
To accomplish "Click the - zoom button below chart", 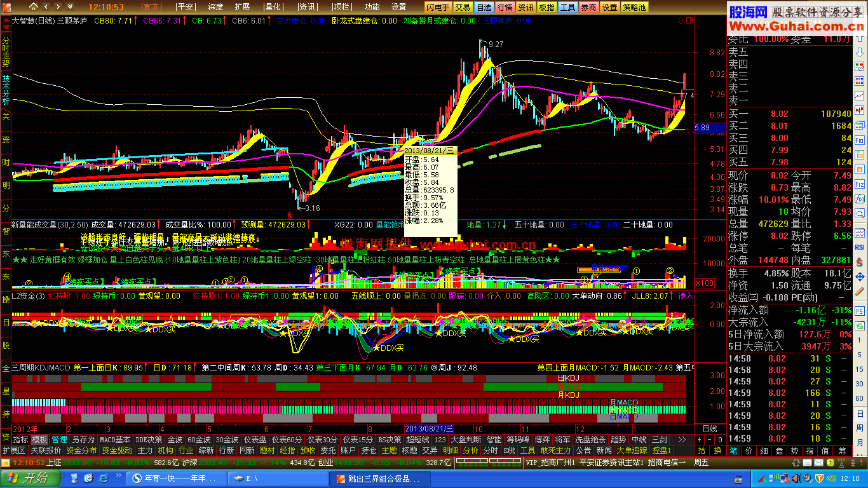I will point(710,439).
